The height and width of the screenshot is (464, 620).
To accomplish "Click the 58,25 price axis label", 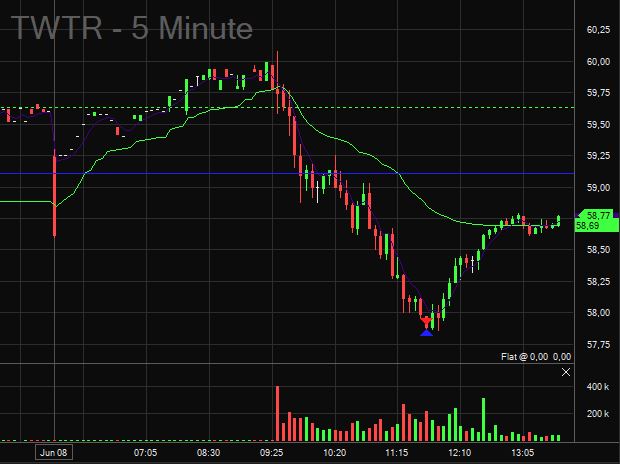I will coord(598,281).
